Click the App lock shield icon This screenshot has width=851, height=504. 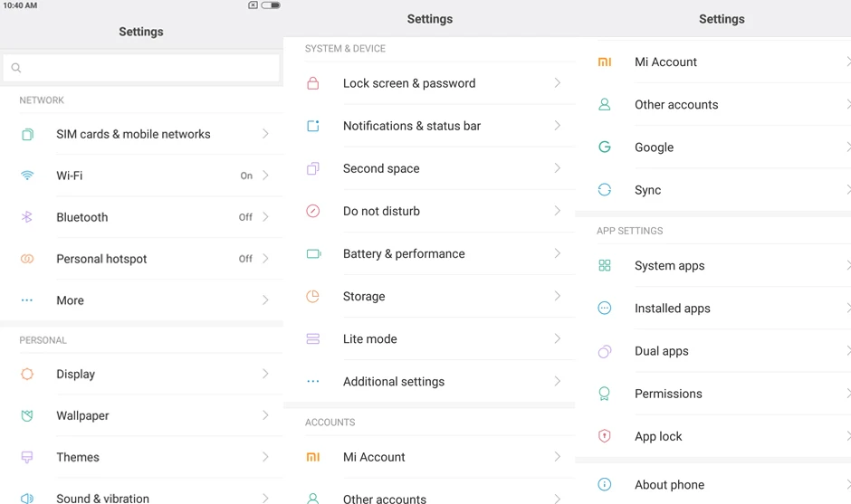(605, 436)
